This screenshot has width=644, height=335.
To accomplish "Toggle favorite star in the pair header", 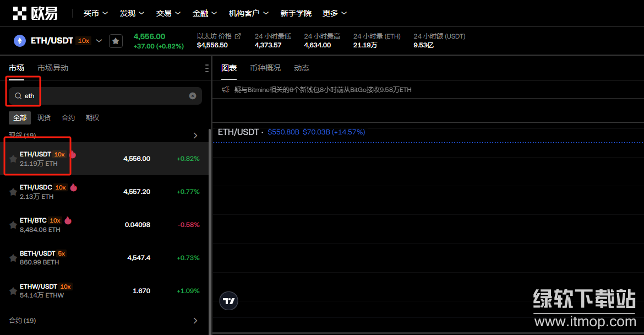I will click(x=116, y=41).
